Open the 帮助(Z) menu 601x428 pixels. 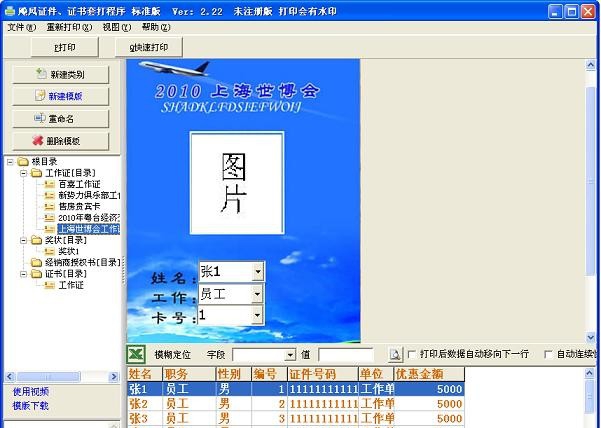156,27
